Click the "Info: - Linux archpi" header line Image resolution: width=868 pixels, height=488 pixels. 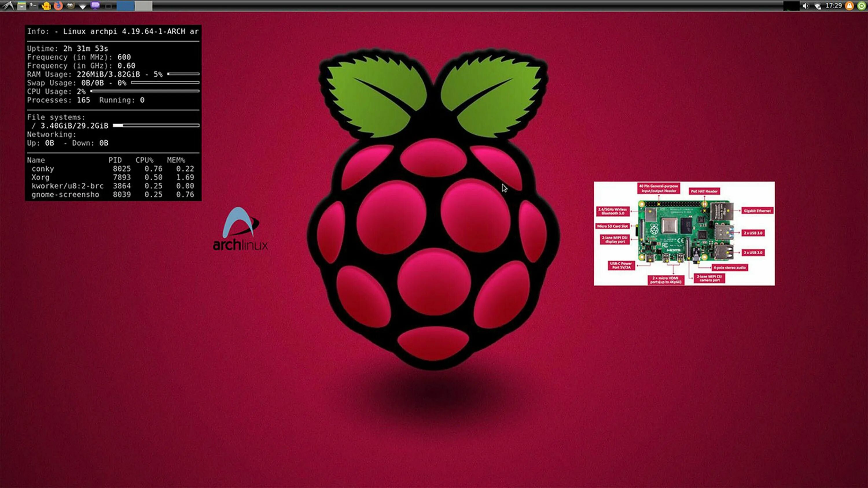(x=113, y=31)
